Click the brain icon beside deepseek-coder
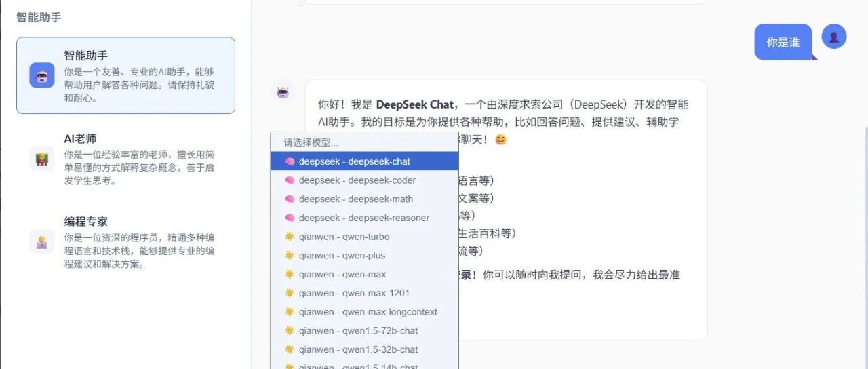This screenshot has height=369, width=868. [290, 180]
